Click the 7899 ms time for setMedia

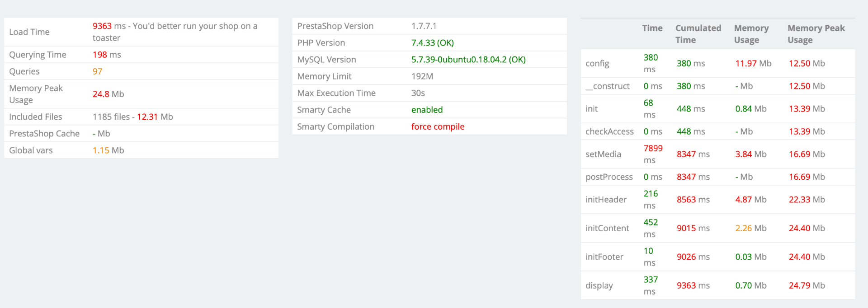click(653, 154)
